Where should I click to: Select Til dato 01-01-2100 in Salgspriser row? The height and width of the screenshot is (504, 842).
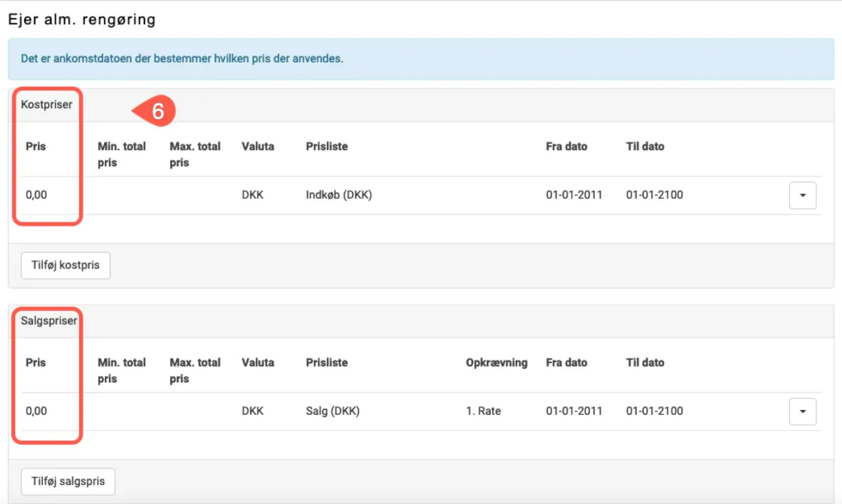pos(654,411)
